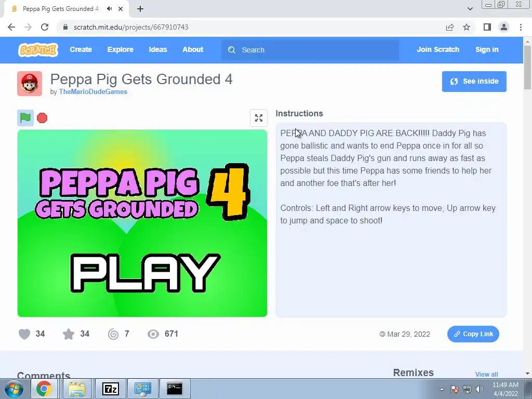Click Sign in
532x399 pixels.
point(487,49)
